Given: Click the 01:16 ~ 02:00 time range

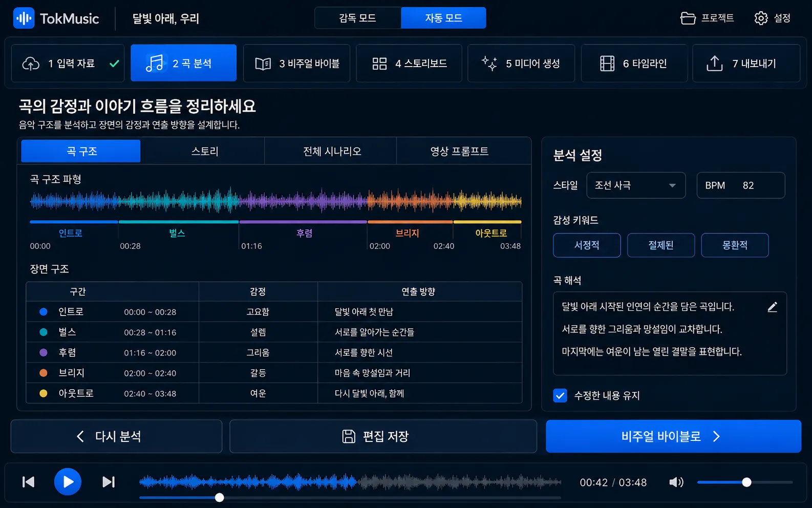Looking at the screenshot, I should coord(150,353).
